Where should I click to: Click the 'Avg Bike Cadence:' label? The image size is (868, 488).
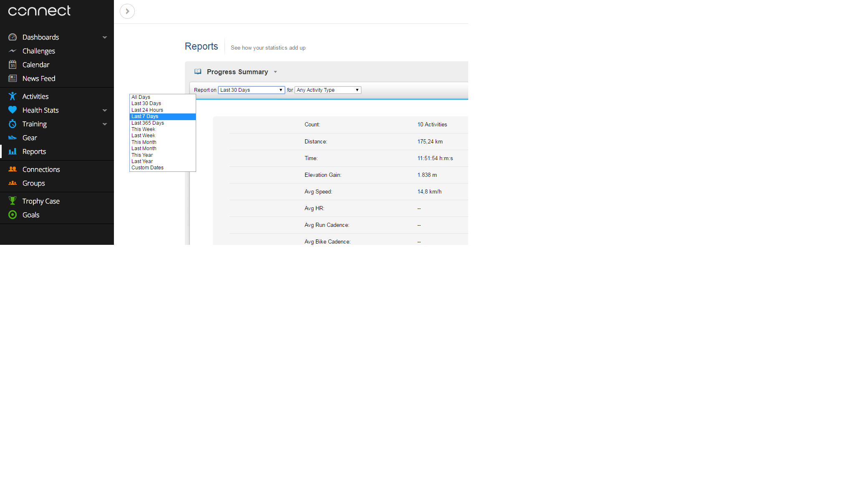pyautogui.click(x=328, y=242)
